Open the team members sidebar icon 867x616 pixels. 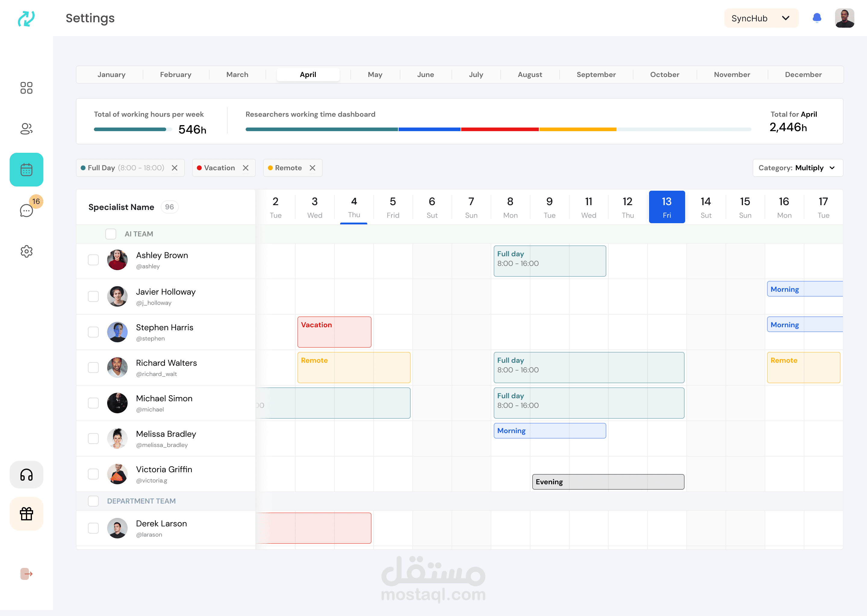(x=26, y=129)
